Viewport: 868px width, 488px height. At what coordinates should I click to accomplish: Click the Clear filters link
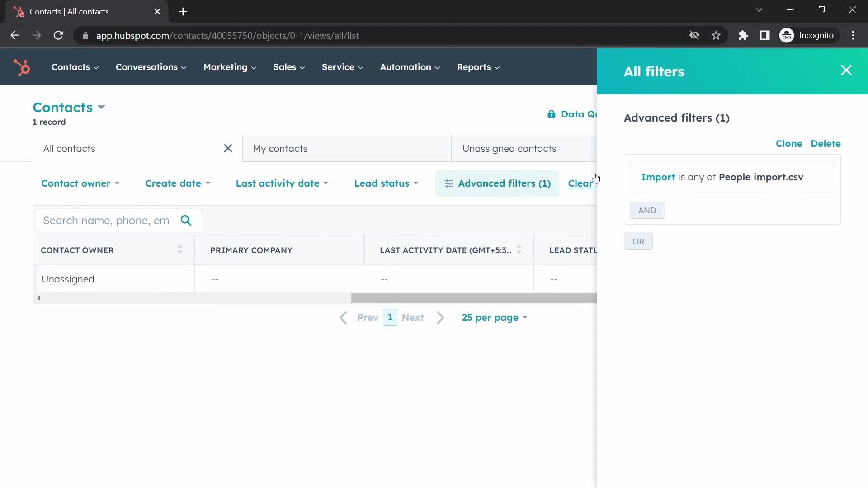pos(581,183)
